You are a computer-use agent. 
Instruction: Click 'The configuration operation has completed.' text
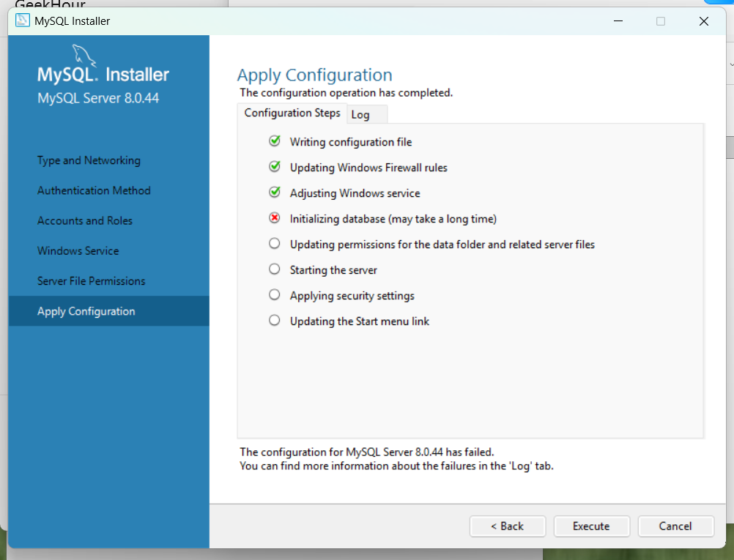[x=346, y=93]
